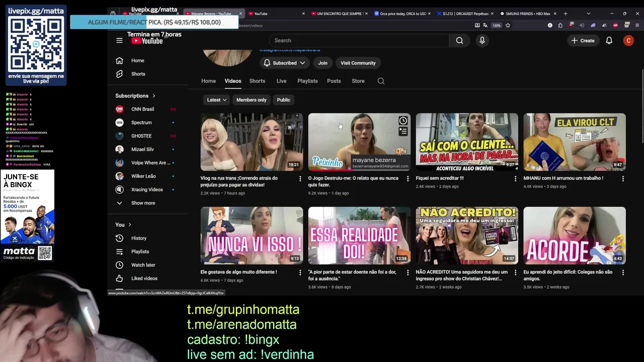Open the account avatar menu
644x362 pixels.
628,41
